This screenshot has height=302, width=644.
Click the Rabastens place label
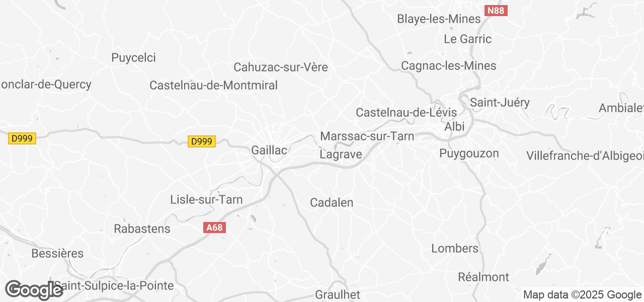tap(142, 229)
